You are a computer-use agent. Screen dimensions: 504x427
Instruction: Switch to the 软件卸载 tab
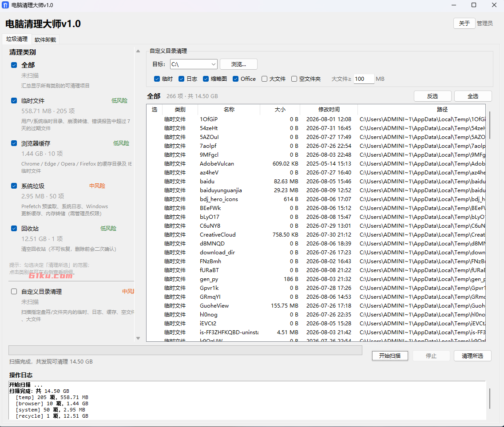click(45, 40)
